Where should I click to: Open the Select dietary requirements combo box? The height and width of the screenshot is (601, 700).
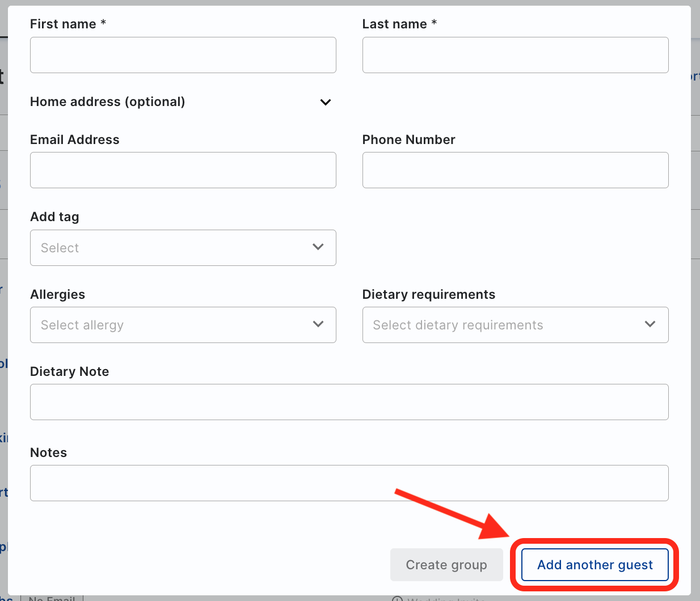click(x=516, y=325)
